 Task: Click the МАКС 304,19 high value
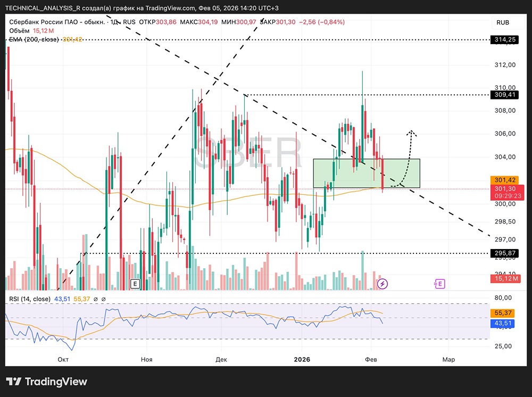[x=199, y=22]
